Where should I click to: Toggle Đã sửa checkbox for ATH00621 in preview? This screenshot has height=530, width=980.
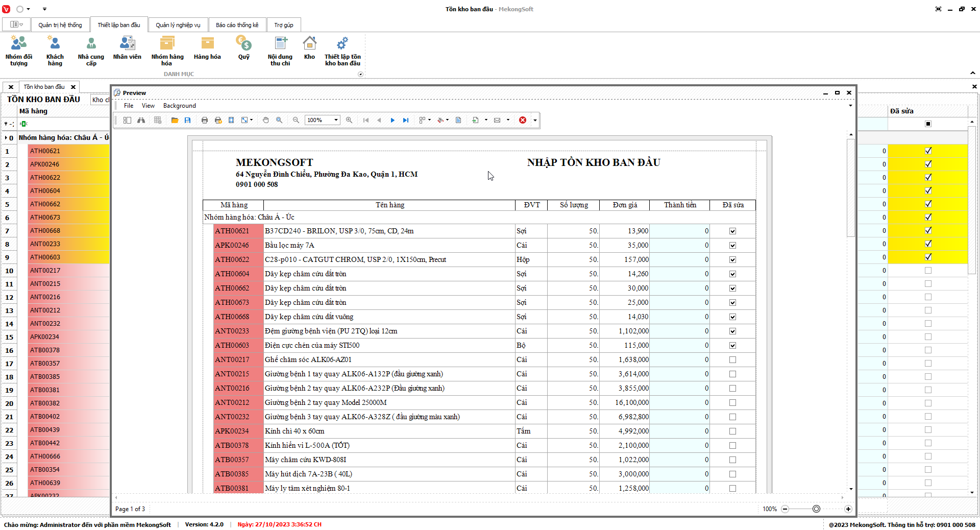coord(732,231)
